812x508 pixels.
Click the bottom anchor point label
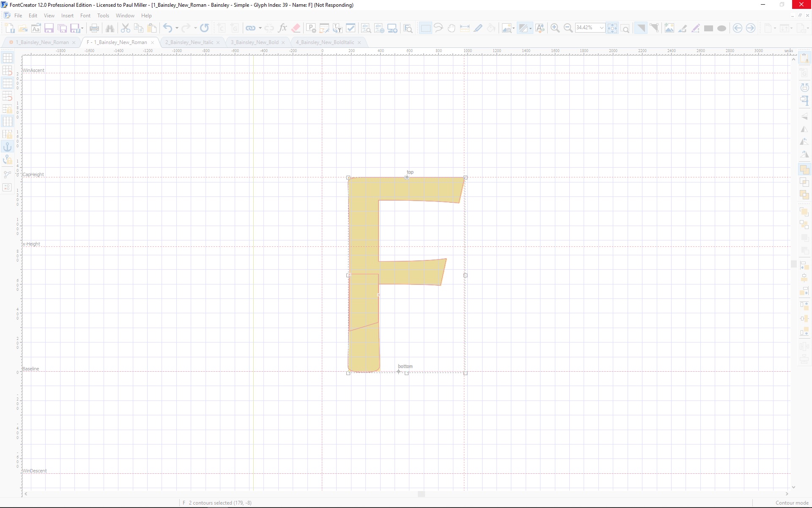click(405, 366)
